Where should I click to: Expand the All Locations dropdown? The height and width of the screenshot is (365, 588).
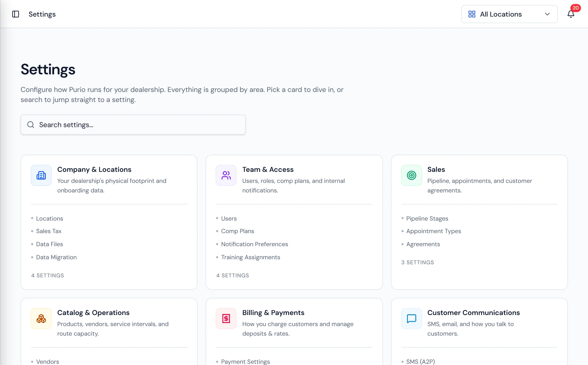[x=509, y=14]
